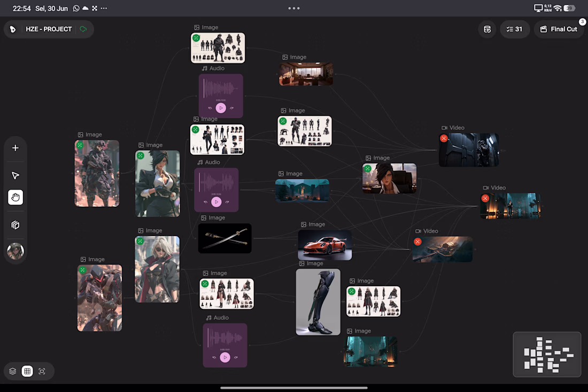Click the fit-to-screen frame icon
Screen dimensions: 588x392
(x=42, y=371)
